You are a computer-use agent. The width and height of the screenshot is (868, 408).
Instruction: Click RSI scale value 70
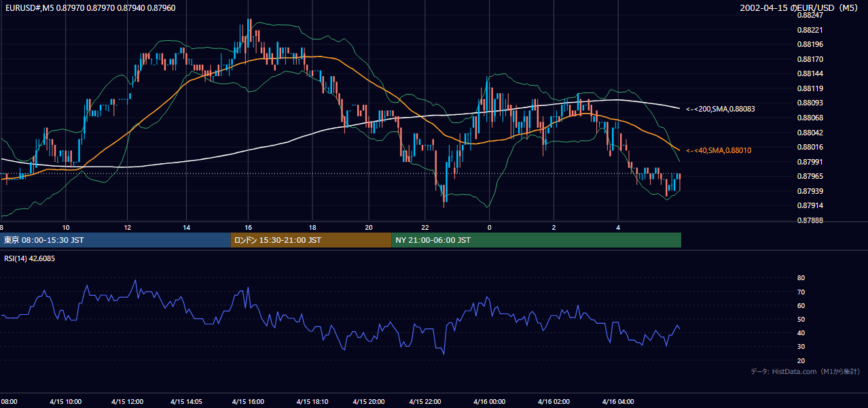tap(801, 292)
